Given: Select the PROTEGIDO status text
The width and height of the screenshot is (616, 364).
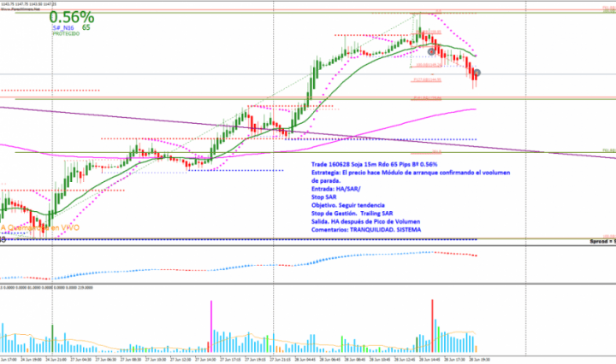Looking at the screenshot, I should (66, 35).
